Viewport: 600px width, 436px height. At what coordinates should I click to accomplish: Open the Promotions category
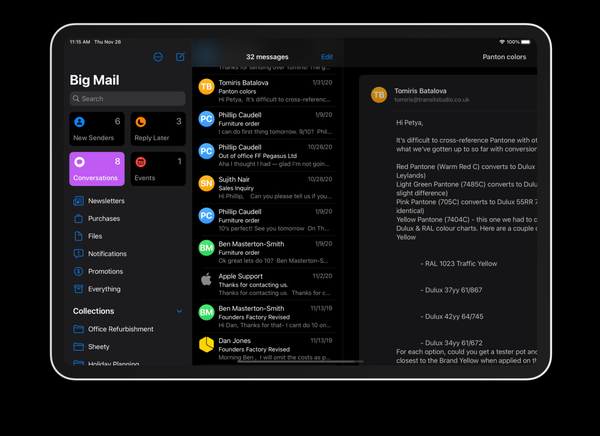tap(105, 271)
